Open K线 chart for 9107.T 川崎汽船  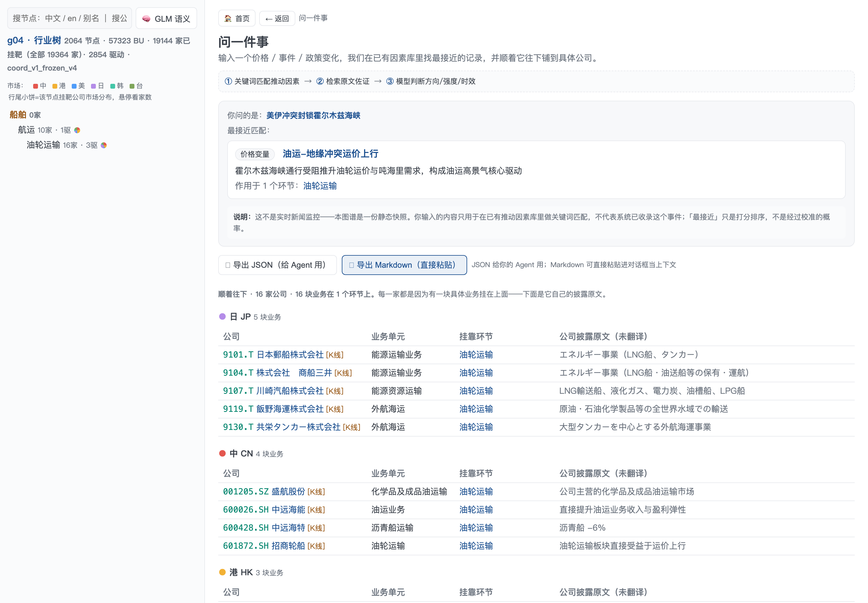335,391
